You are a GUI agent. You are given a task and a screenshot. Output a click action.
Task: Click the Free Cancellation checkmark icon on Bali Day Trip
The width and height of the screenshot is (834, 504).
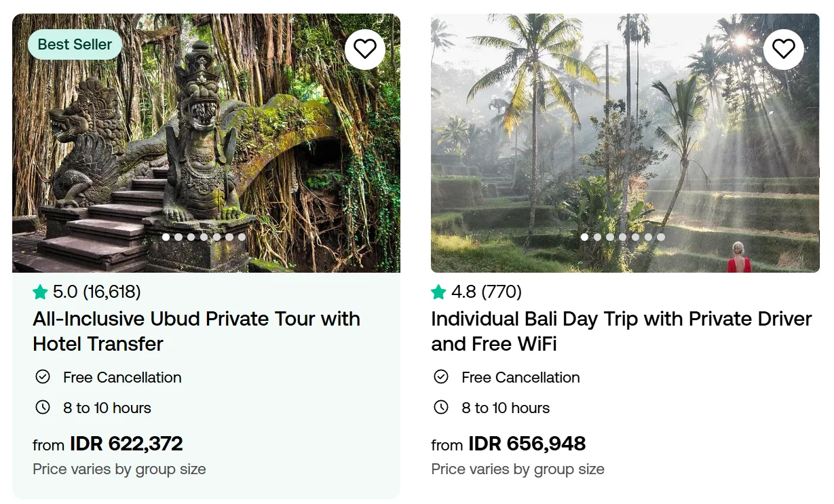(x=441, y=376)
